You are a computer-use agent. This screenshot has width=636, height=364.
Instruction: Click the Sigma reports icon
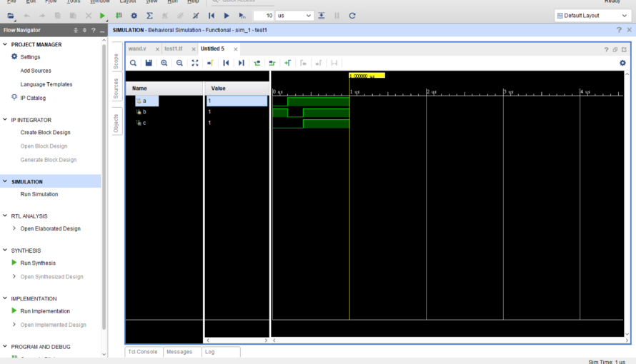coord(149,16)
